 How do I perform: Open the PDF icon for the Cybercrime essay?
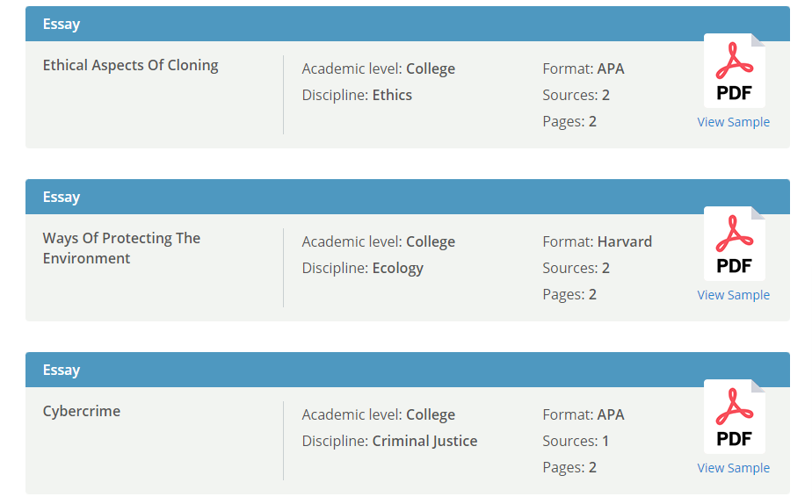734,417
